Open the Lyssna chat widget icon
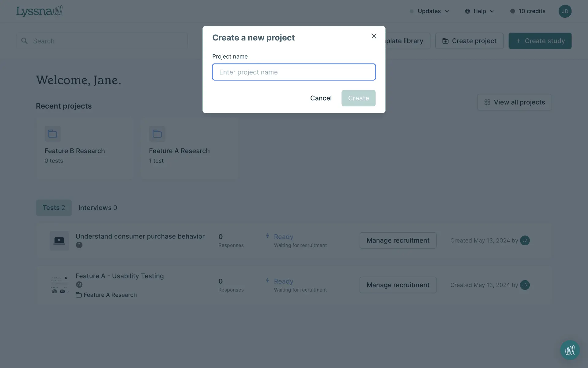588x368 pixels. coord(570,350)
